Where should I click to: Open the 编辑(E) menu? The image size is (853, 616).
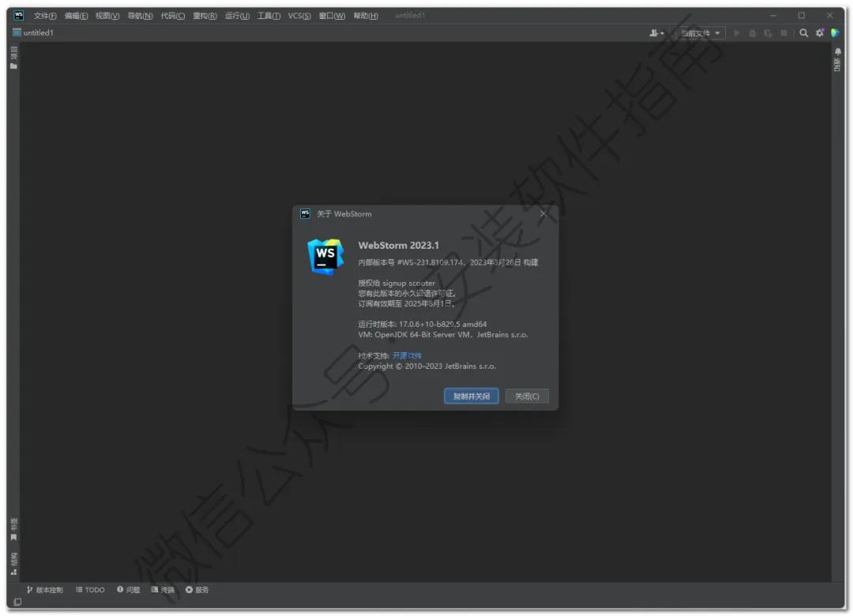[76, 16]
